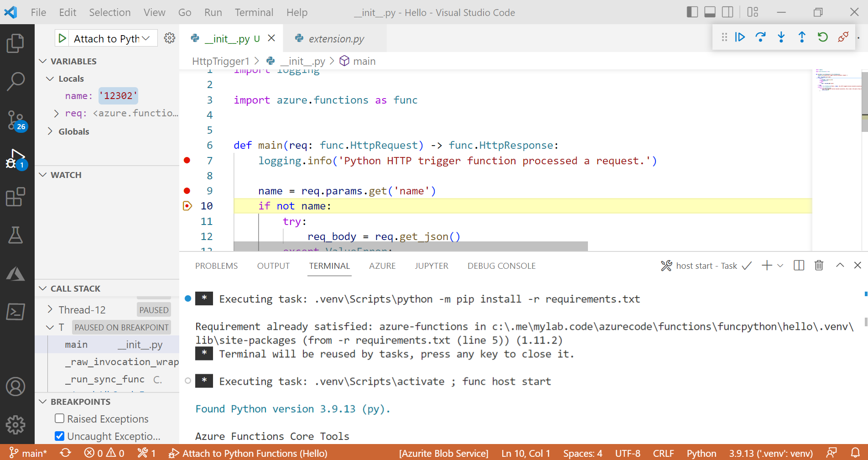868x460 pixels.
Task: Collapse the CALL STACK section
Action: coord(42,288)
